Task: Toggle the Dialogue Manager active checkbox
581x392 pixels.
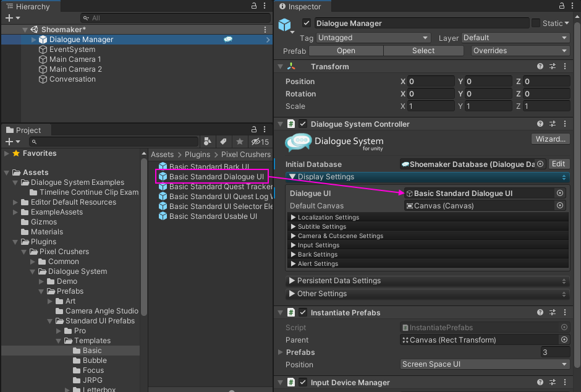Action: pyautogui.click(x=307, y=23)
